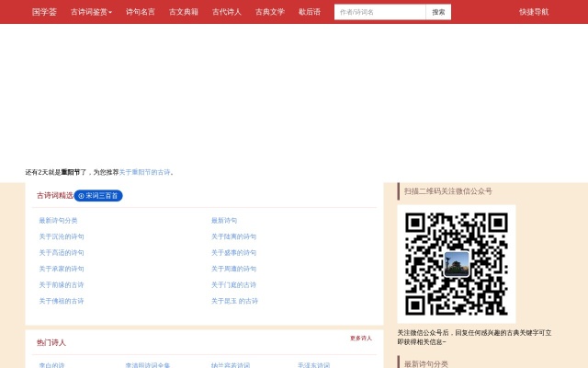The height and width of the screenshot is (368, 588).
Task: Click the 最新诗句分类 link
Action: [58, 221]
